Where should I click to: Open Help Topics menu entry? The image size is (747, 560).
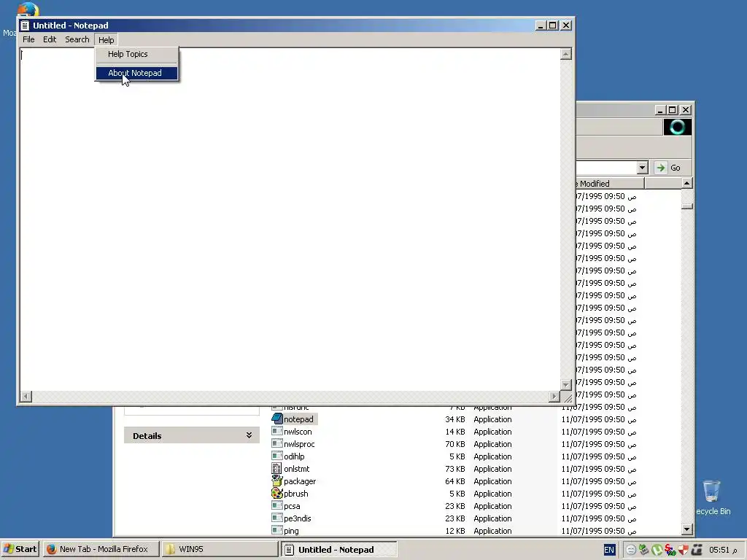coord(136,54)
